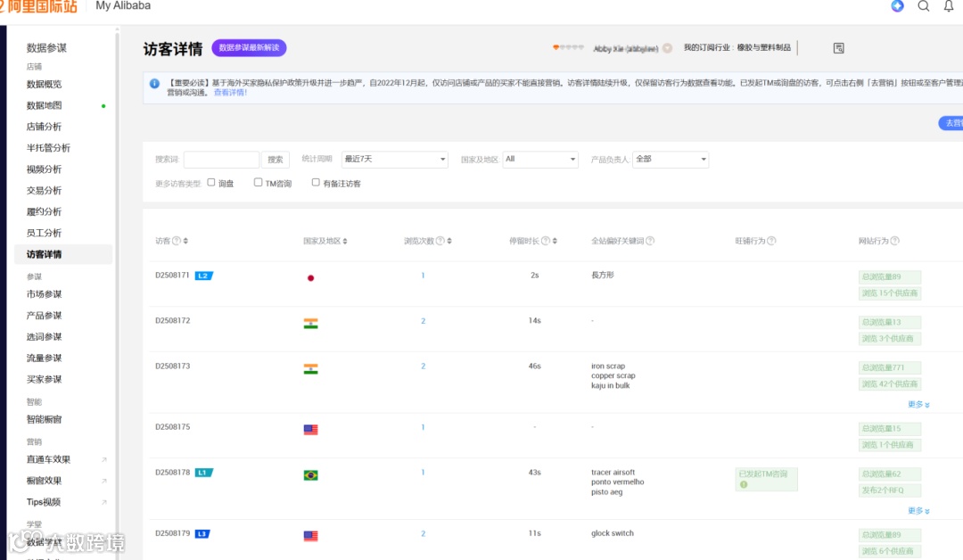
Task: Click 数据参谋最新解读 purple button
Action: pyautogui.click(x=249, y=48)
